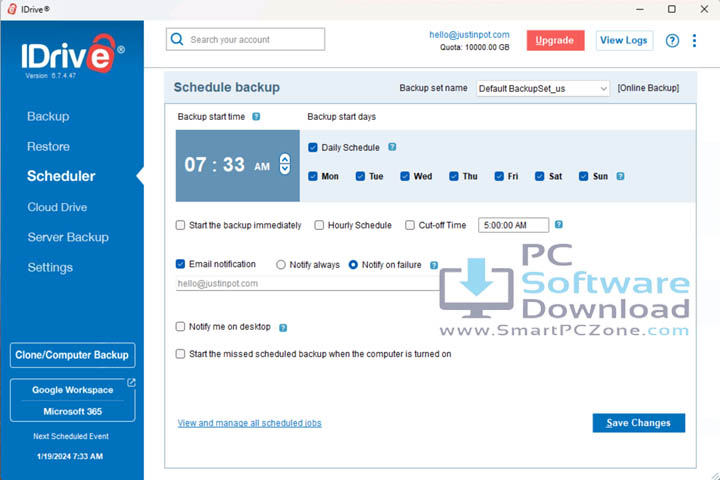Uncheck the Daily Schedule checkbox
Screen dimensions: 720x480
point(313,147)
